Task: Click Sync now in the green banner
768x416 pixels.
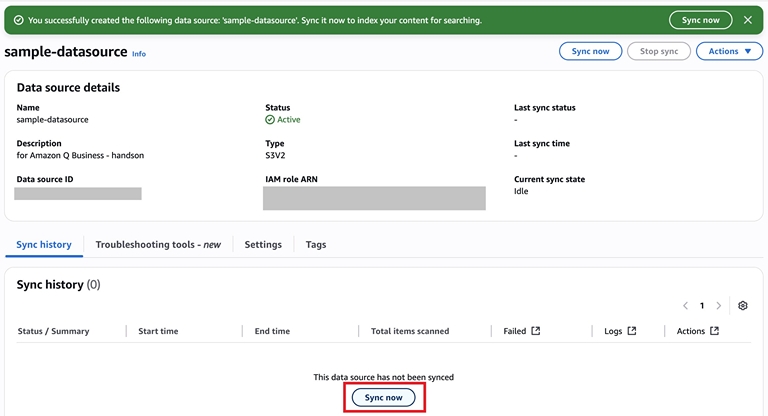Action: [x=700, y=20]
